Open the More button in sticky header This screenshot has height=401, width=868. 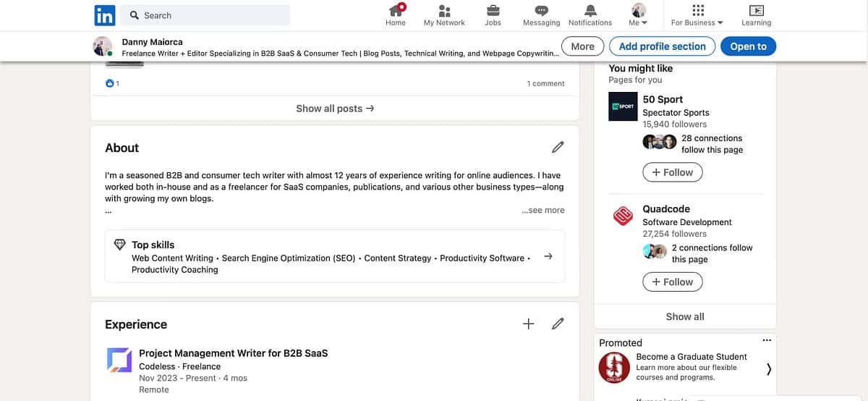(582, 46)
